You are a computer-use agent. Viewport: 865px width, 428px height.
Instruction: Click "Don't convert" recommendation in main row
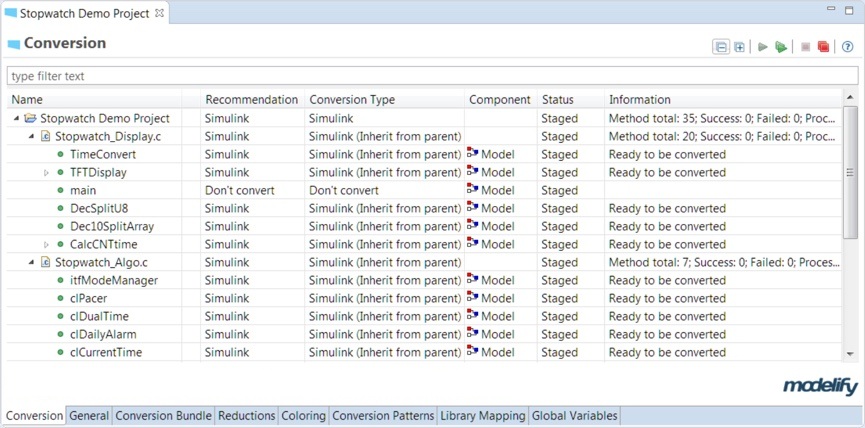pyautogui.click(x=239, y=190)
